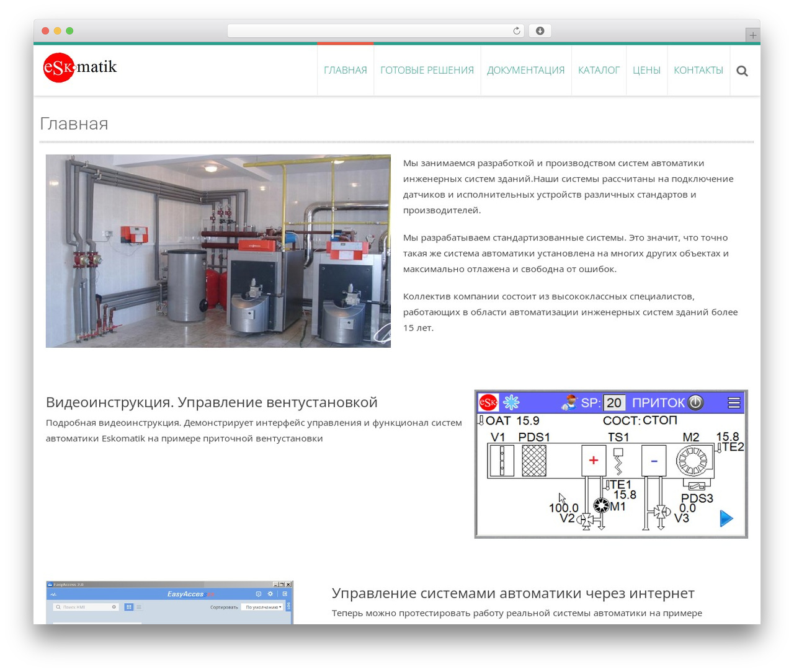Open the ДОКУМЕНТАЦИЯ menu item
Screen dimensions: 794x672
point(526,71)
